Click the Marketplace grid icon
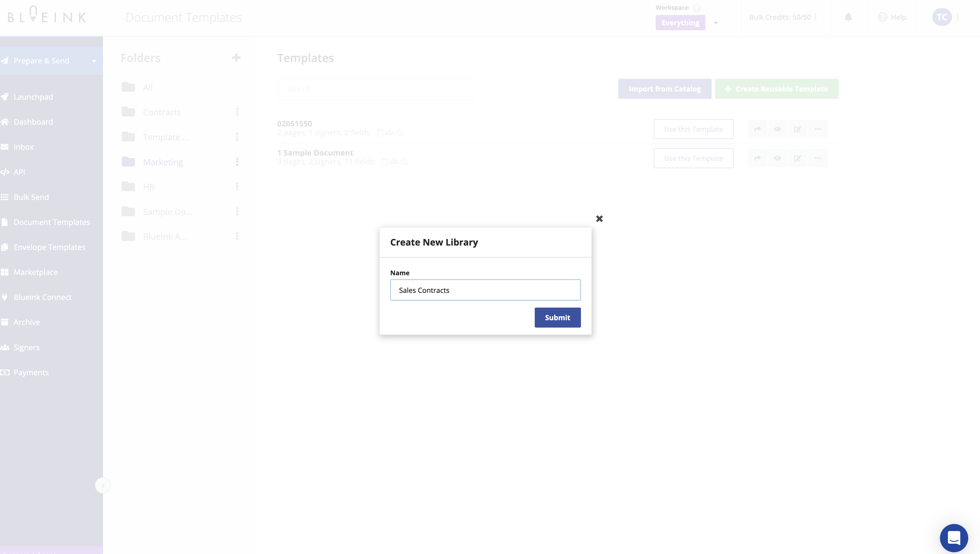 coord(5,272)
